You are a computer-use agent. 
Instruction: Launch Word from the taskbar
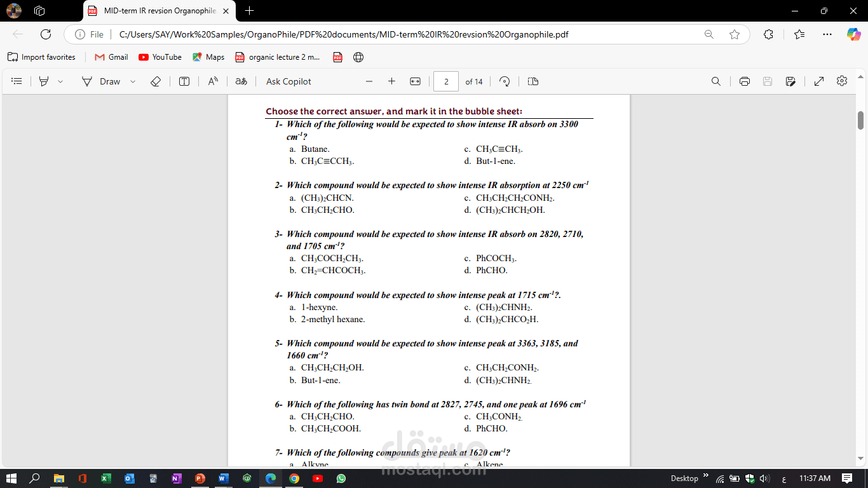pos(224,478)
